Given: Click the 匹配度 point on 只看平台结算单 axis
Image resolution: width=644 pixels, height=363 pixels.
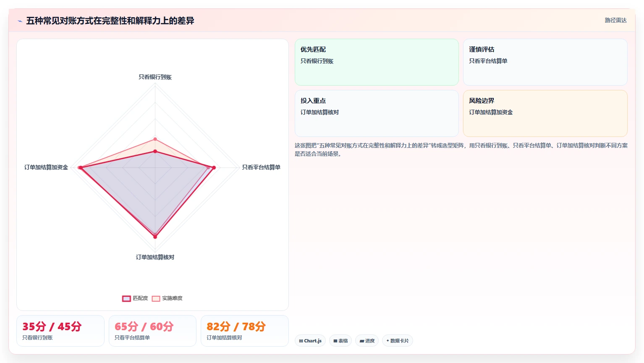Looking at the screenshot, I should pos(214,168).
